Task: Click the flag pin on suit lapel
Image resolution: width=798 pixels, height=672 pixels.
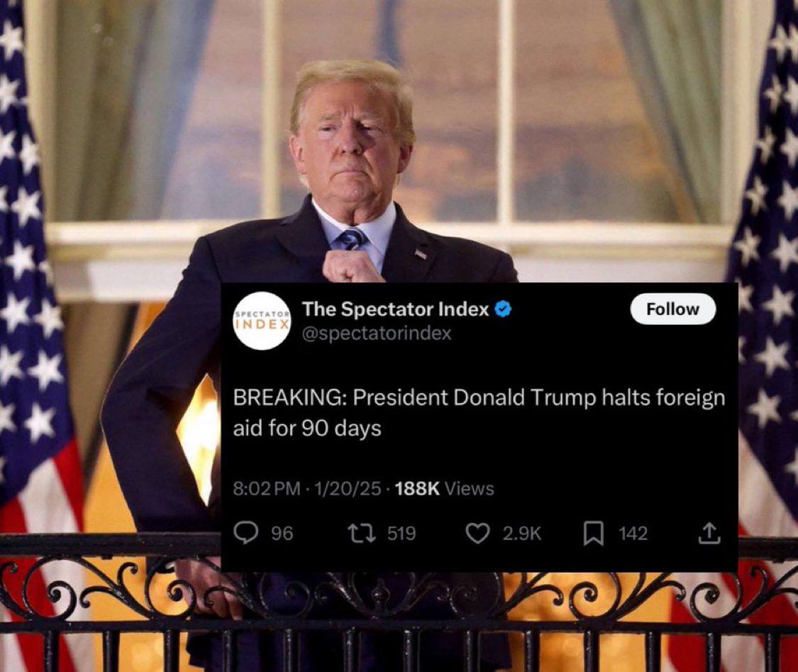Action: [421, 253]
